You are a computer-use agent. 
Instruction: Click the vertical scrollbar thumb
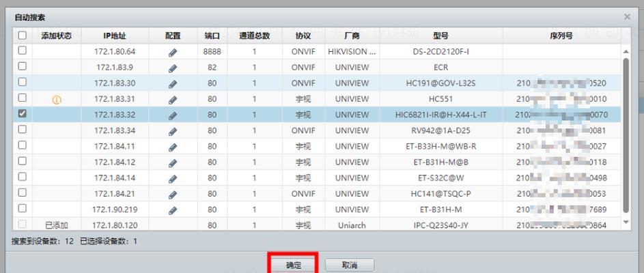click(626, 135)
